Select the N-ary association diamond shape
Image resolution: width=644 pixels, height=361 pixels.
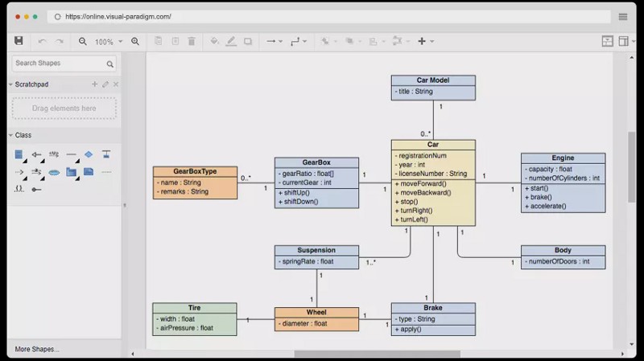coord(89,154)
